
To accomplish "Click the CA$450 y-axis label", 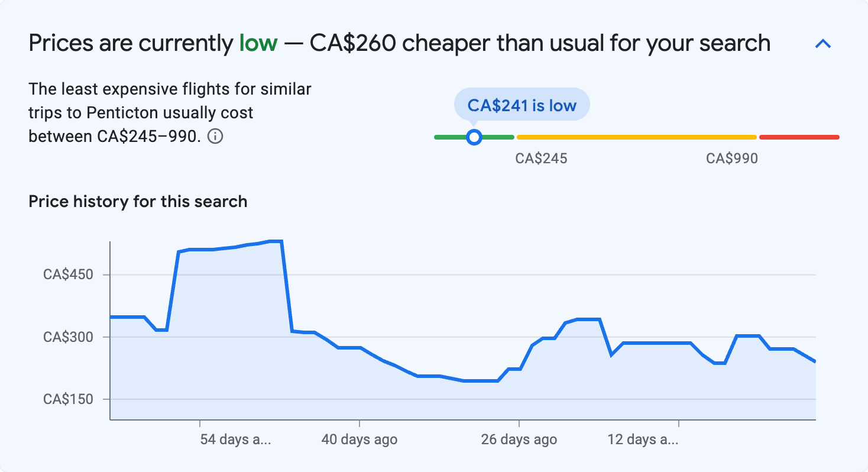I will pyautogui.click(x=68, y=275).
